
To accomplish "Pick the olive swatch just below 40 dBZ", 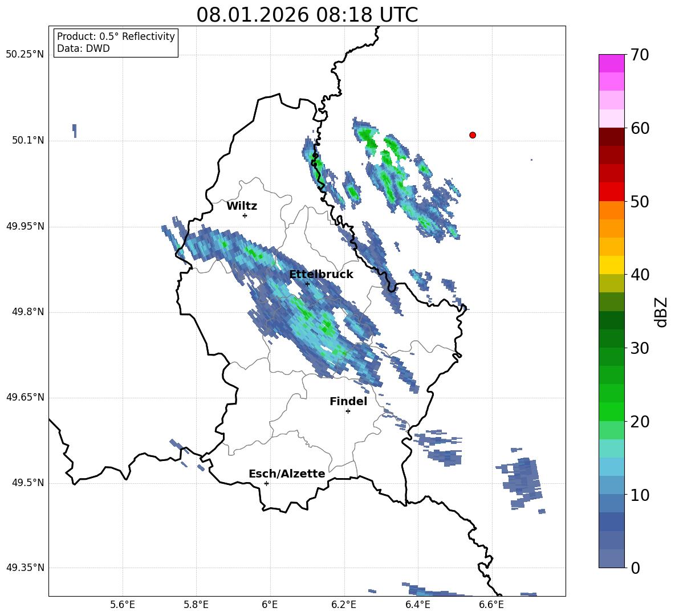I will tap(612, 283).
